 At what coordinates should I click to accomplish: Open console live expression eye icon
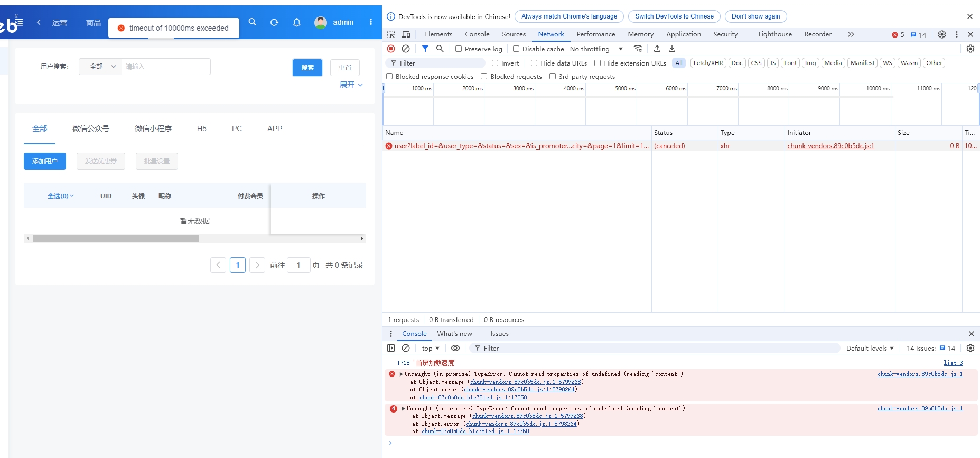(455, 348)
